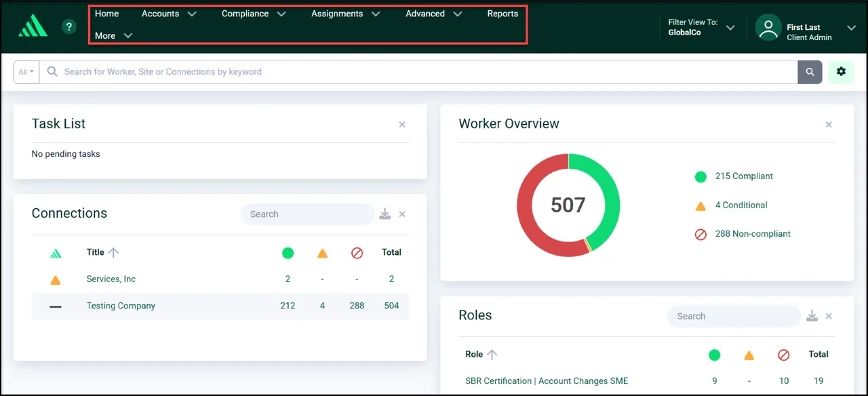Close the Worker Overview panel

829,125
